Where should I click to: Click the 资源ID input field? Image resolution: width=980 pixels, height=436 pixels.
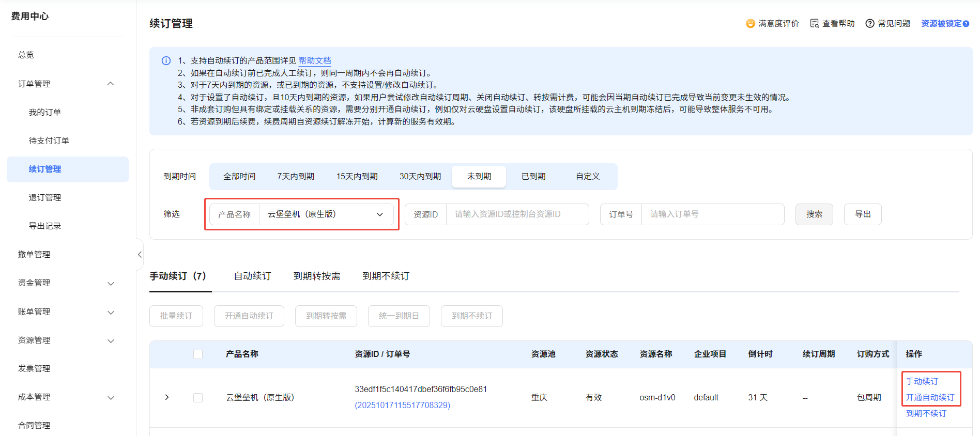pyautogui.click(x=517, y=214)
